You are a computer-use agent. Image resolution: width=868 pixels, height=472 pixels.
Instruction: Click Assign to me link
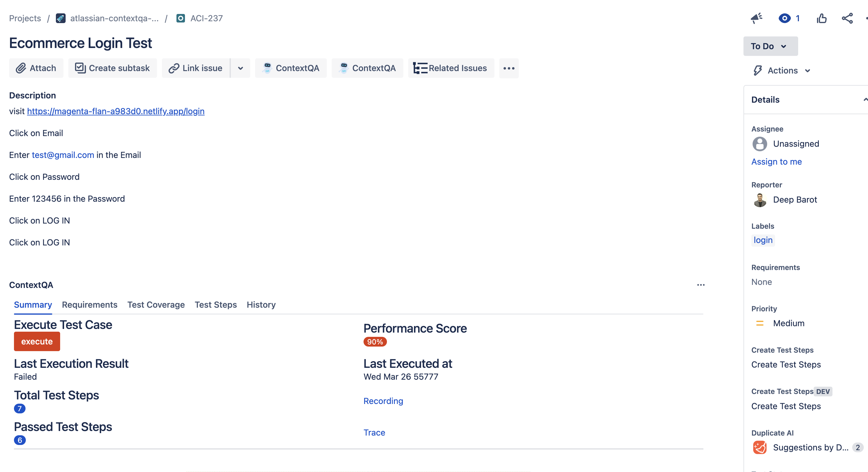(776, 162)
